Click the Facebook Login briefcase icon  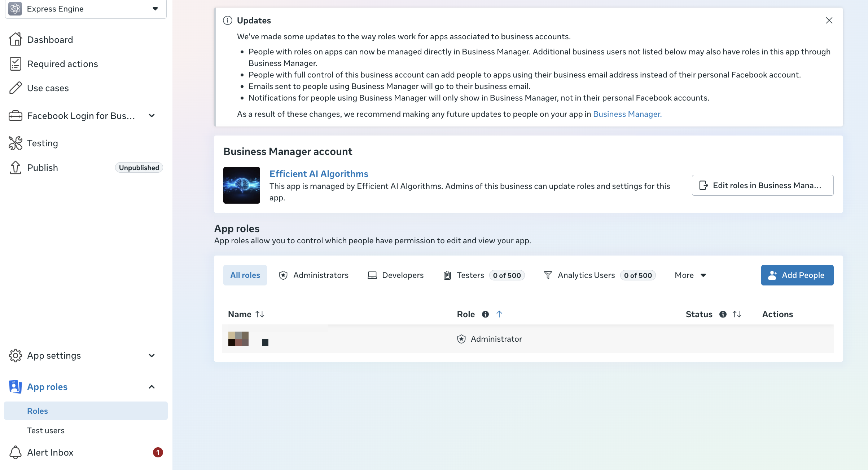(16, 116)
